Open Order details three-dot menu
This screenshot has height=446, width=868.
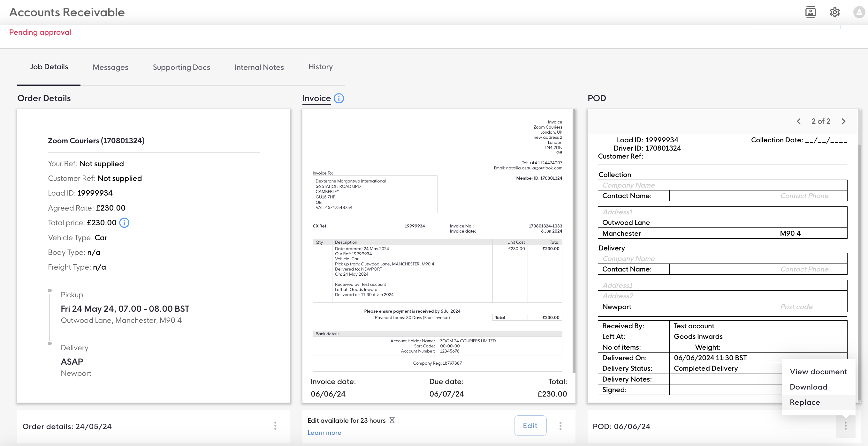coord(275,426)
